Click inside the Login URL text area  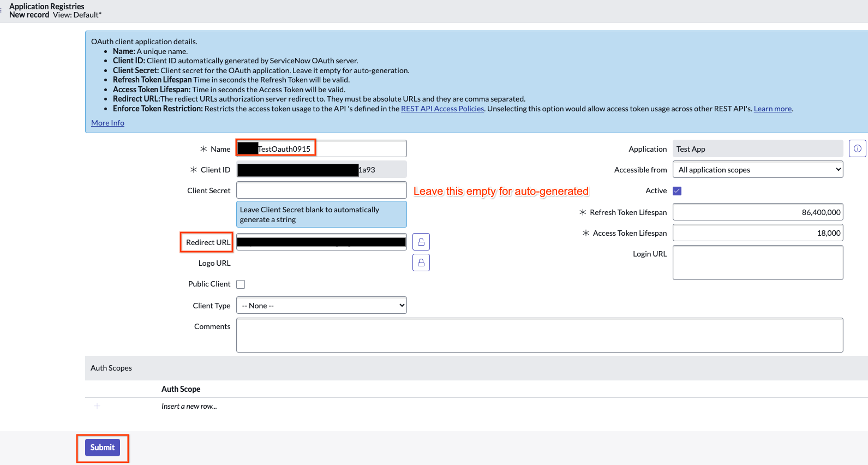point(757,263)
